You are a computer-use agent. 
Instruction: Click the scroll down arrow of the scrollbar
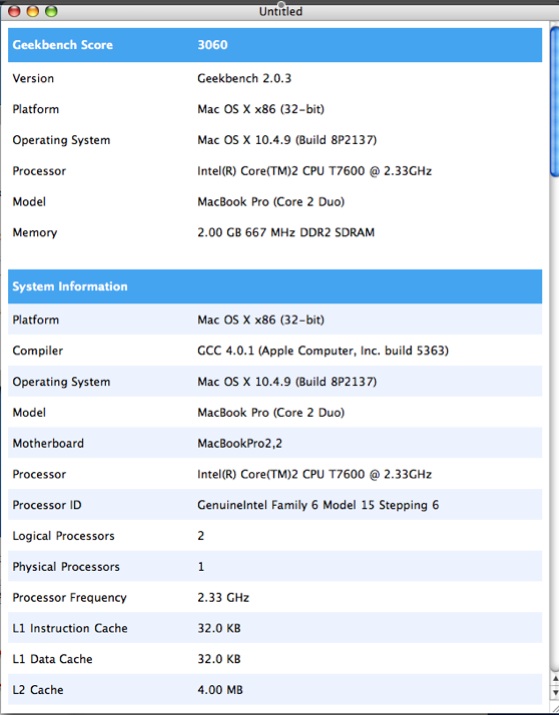(555, 693)
